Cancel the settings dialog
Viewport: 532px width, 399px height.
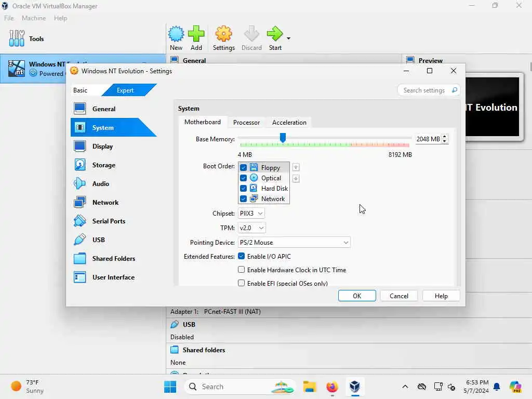pyautogui.click(x=399, y=296)
